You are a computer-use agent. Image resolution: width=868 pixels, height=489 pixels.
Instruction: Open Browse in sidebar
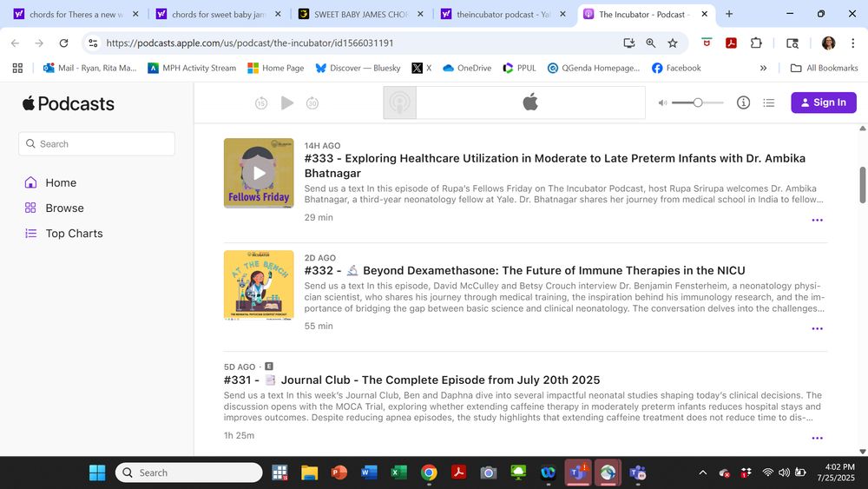click(54, 208)
